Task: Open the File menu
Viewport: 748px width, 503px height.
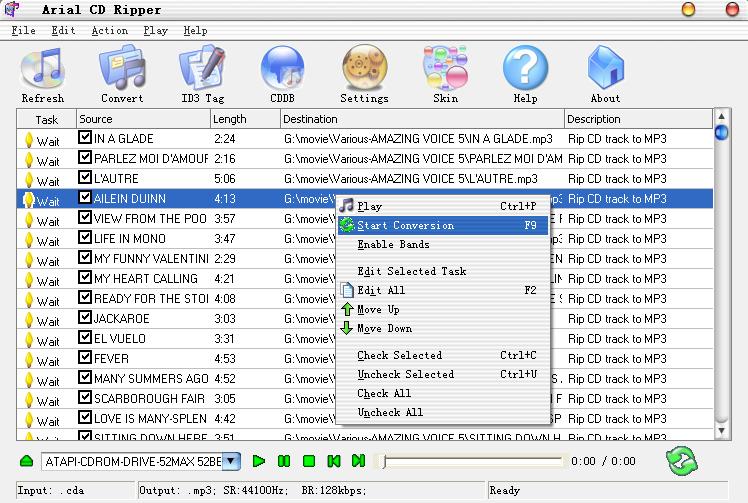Action: click(23, 31)
